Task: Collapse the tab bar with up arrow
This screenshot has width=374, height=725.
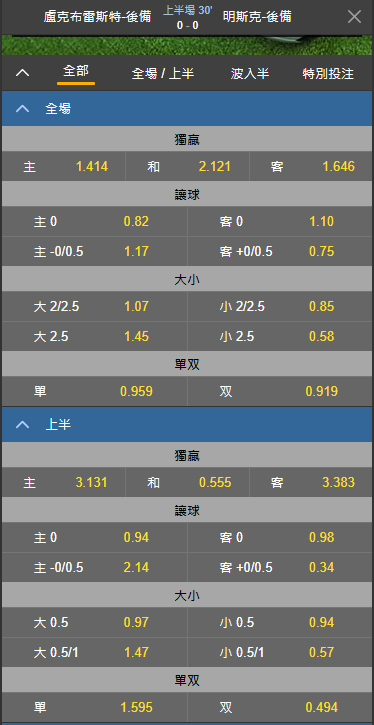Action: [x=22, y=73]
